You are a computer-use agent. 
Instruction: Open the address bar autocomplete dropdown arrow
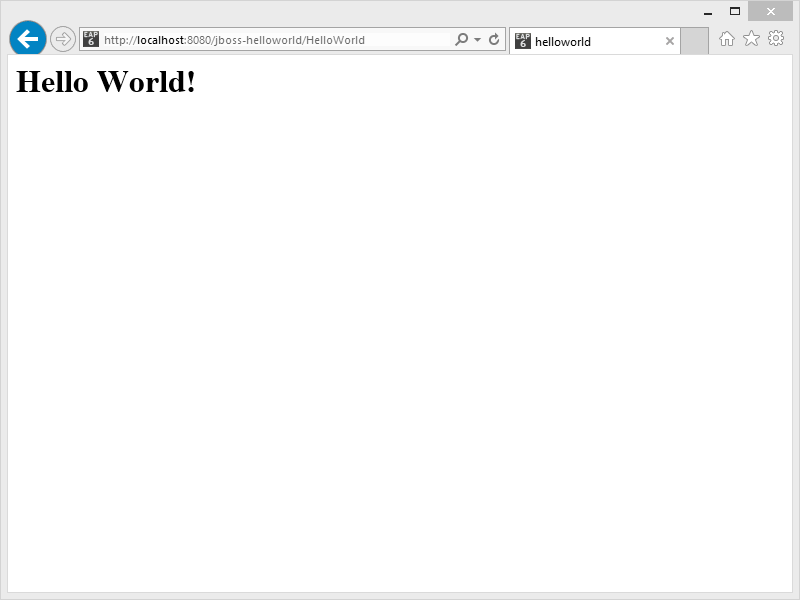478,39
